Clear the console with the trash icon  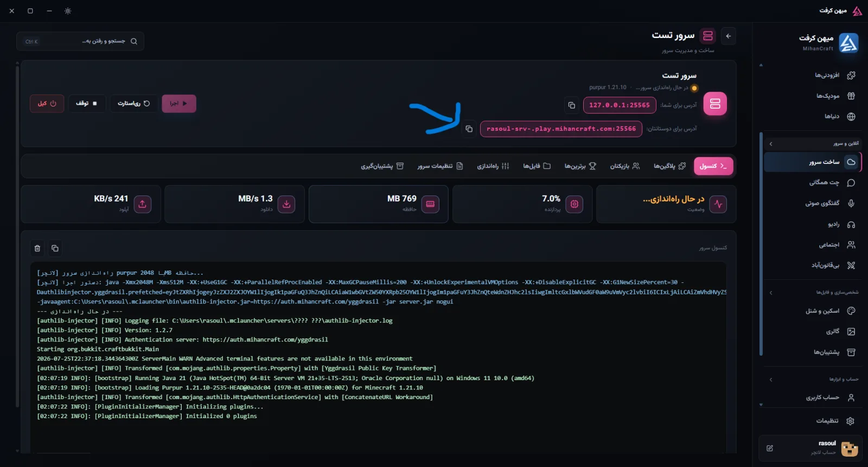pos(37,248)
